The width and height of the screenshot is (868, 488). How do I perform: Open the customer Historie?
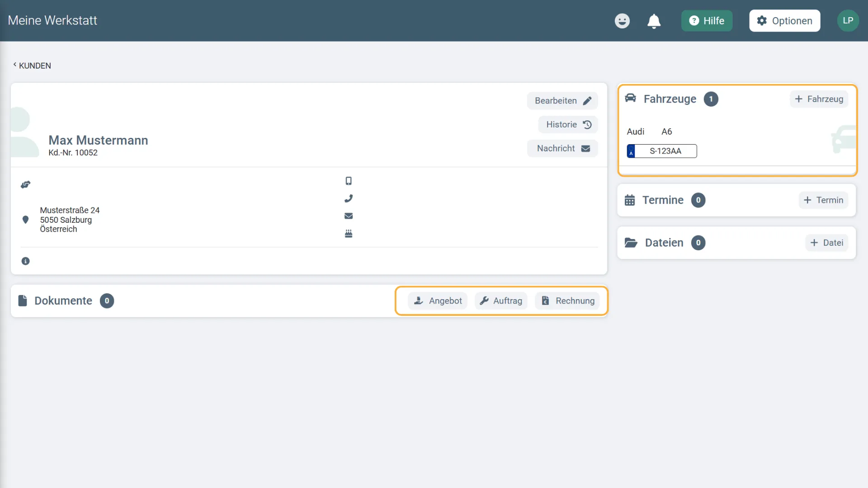[568, 125]
